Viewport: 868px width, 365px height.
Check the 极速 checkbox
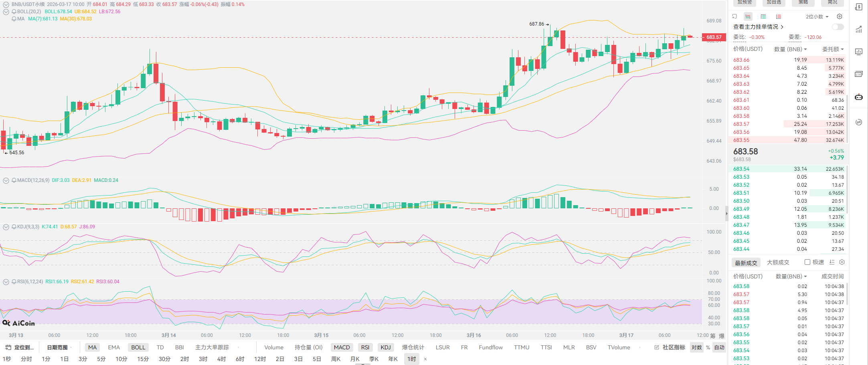(x=807, y=262)
